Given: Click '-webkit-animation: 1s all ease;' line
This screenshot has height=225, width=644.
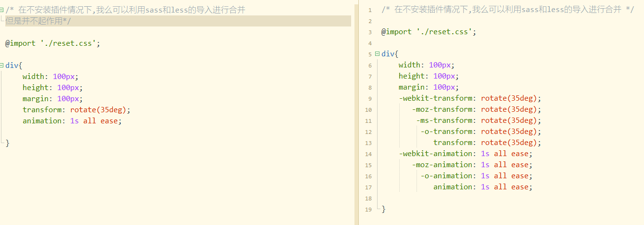Looking at the screenshot, I should click(466, 154).
